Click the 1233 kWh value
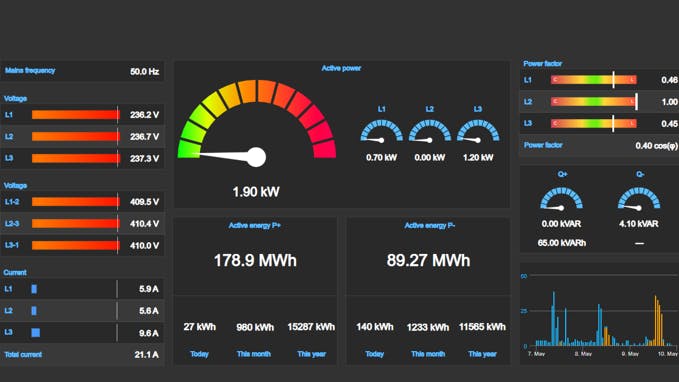This screenshot has width=679, height=382. tap(428, 327)
